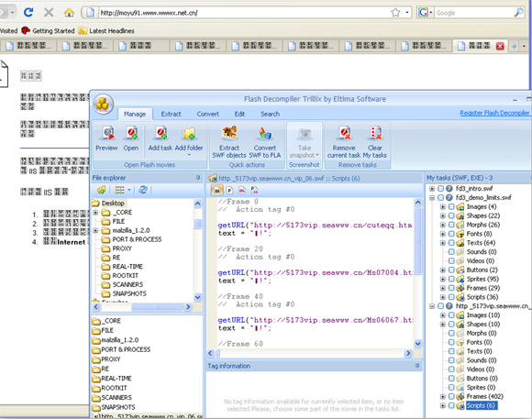
Task: Pin the File explorer panel
Action: click(198, 178)
